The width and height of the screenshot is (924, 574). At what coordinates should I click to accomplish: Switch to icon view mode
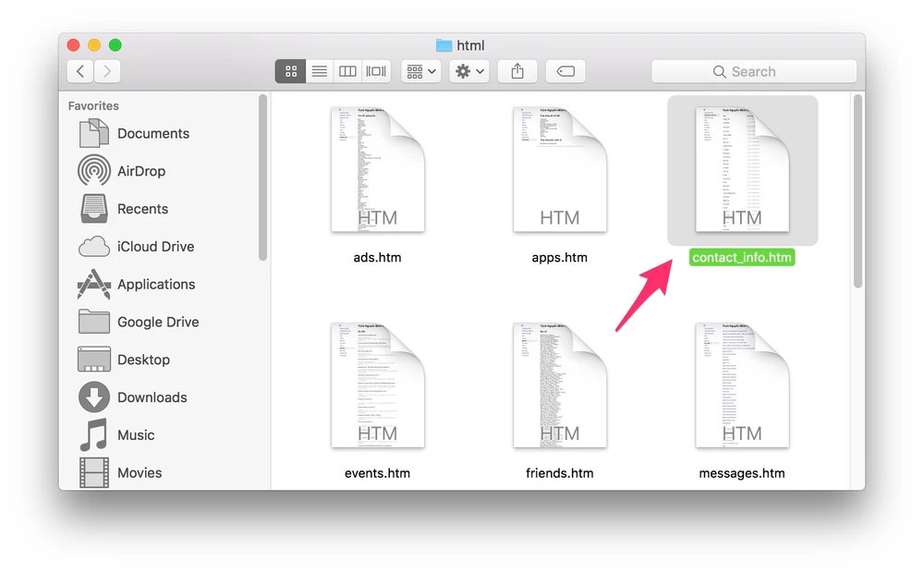[x=291, y=71]
